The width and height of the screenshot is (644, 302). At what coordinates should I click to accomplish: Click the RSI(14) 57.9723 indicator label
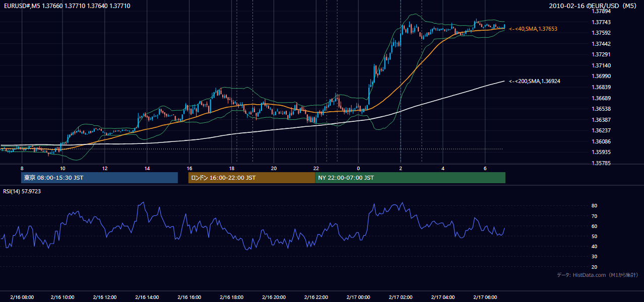pos(22,191)
